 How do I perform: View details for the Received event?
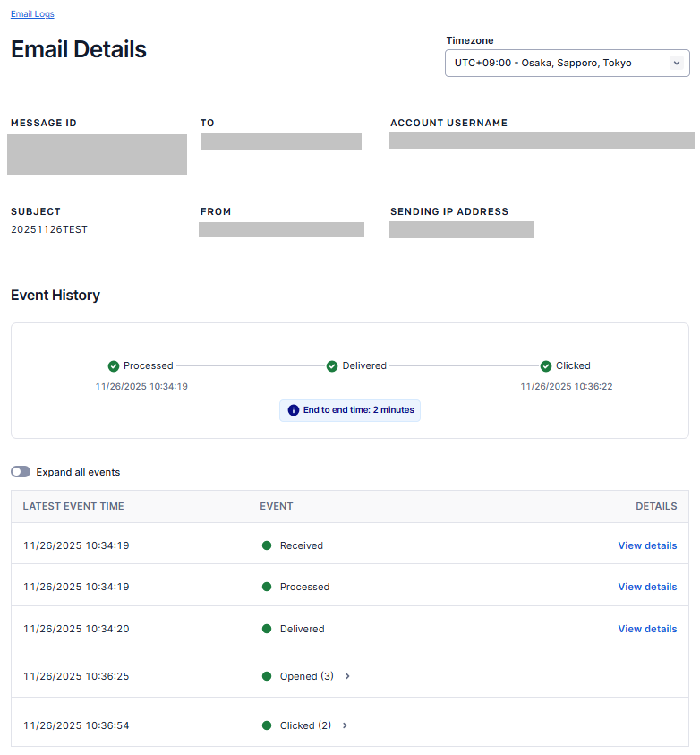(x=646, y=545)
